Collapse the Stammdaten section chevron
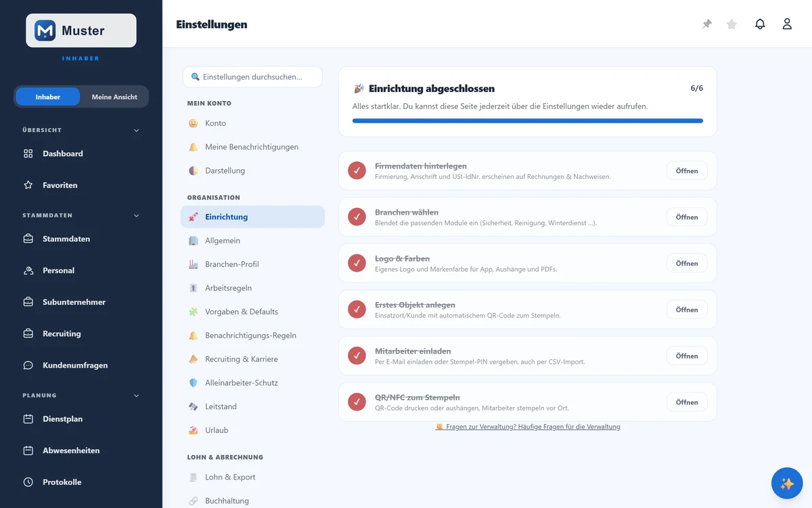812x508 pixels. [x=136, y=215]
